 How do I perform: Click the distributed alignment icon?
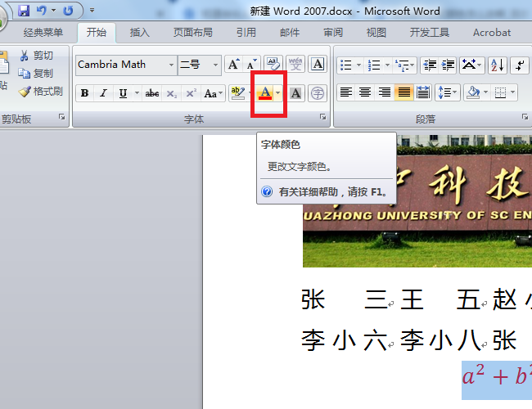423,92
